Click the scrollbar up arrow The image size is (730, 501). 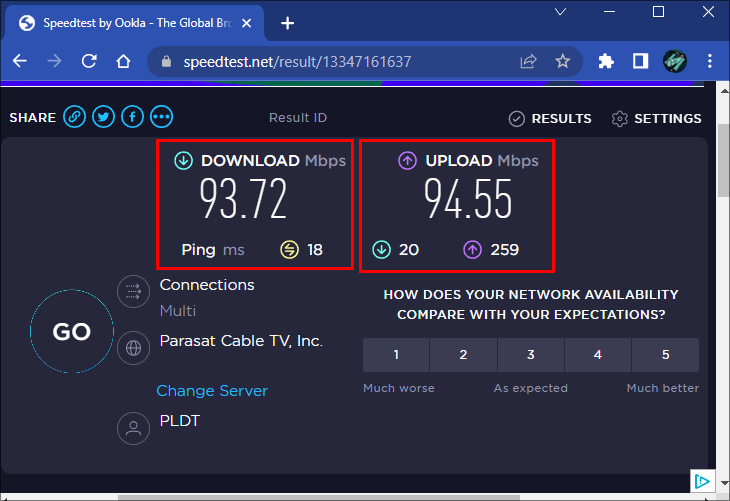pyautogui.click(x=723, y=91)
